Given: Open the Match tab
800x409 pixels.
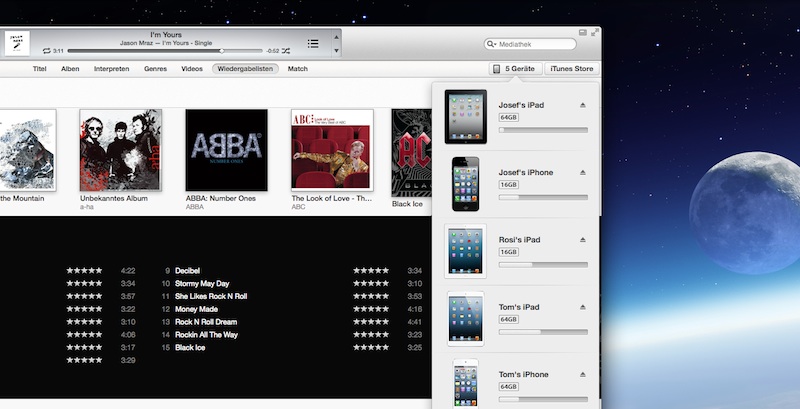Looking at the screenshot, I should pos(297,69).
